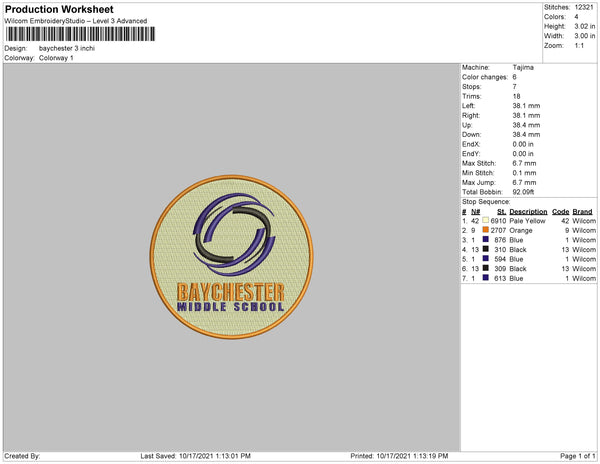Click the 'Created By:' footer label
The height and width of the screenshot is (464, 600).
(22, 456)
